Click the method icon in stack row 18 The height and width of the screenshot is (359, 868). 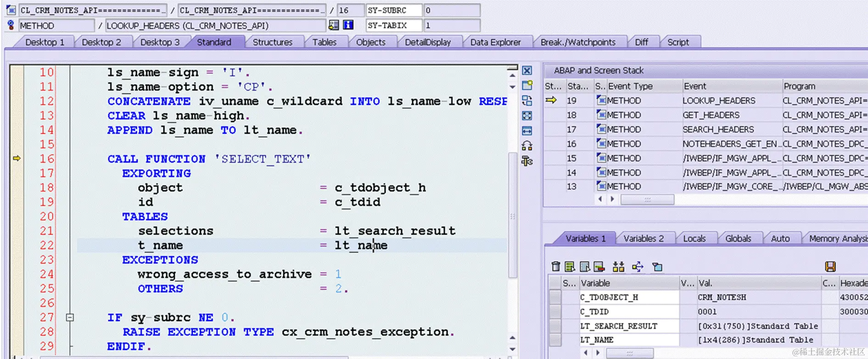(x=601, y=115)
